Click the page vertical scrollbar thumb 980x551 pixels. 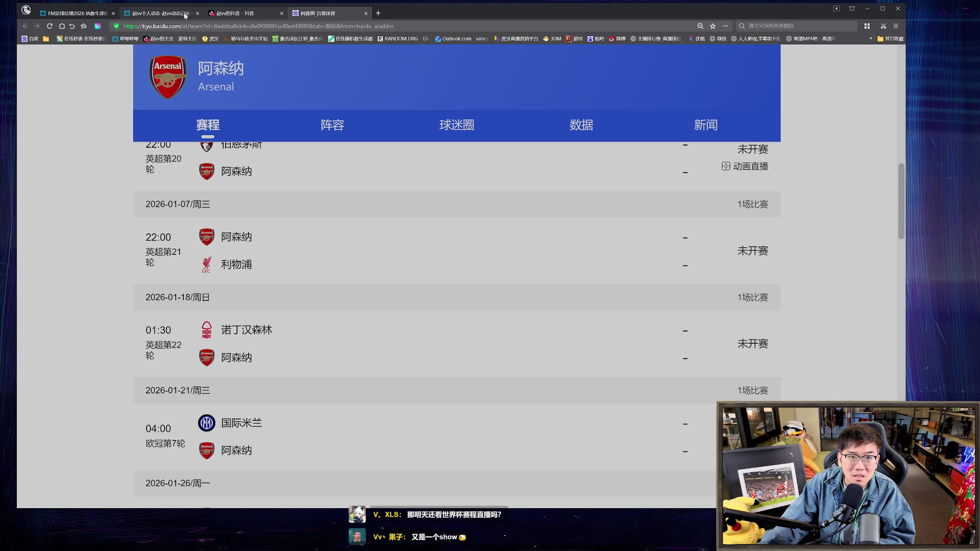pyautogui.click(x=901, y=201)
